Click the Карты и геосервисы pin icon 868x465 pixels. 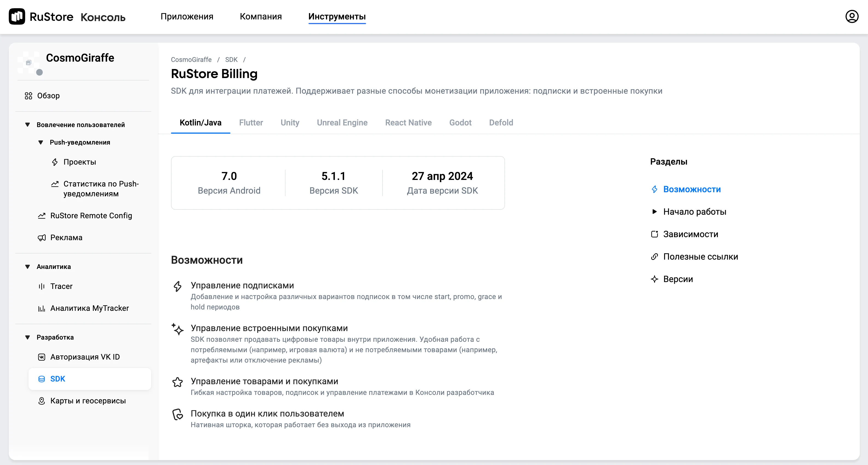point(41,401)
